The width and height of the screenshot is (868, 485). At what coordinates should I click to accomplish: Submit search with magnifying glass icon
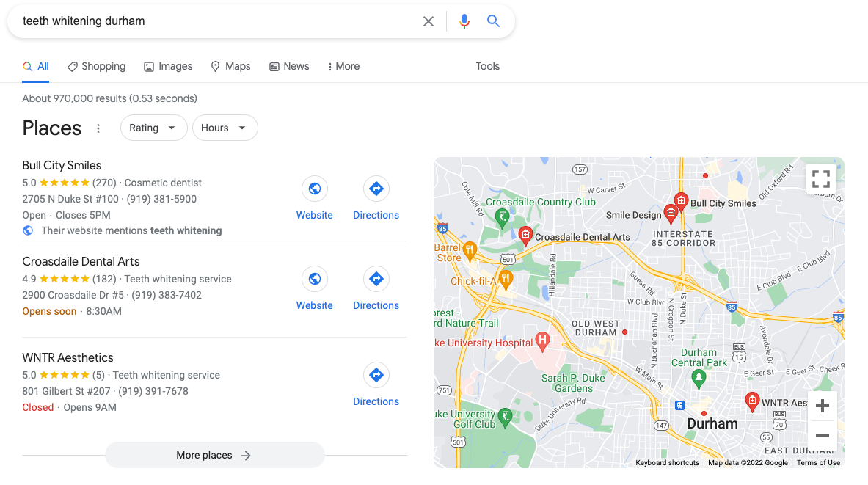[492, 21]
